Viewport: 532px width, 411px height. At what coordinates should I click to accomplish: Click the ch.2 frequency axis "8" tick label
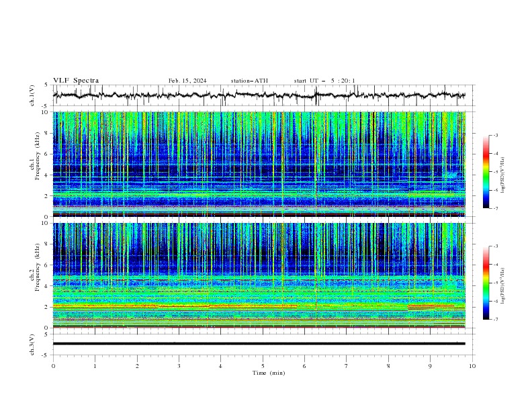[x=47, y=244]
